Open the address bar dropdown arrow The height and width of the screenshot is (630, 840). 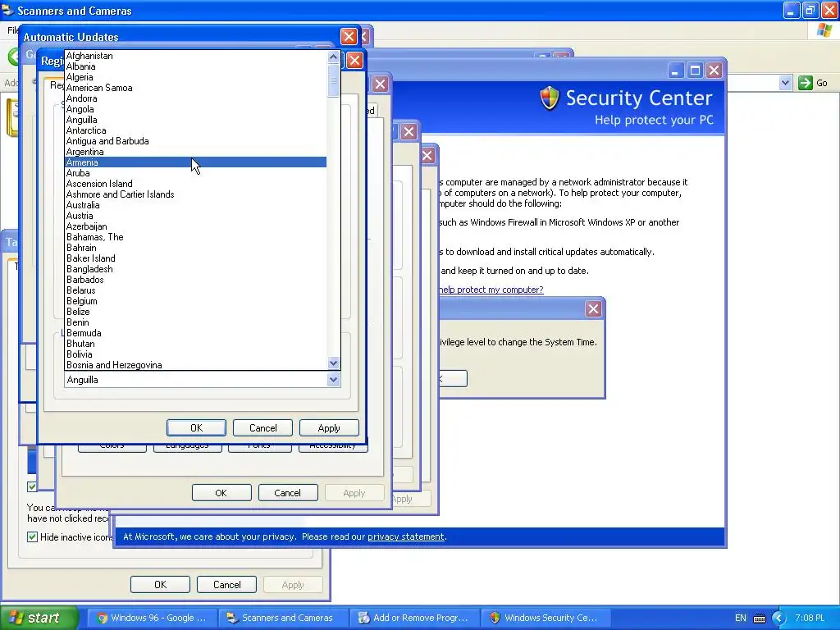pos(785,83)
